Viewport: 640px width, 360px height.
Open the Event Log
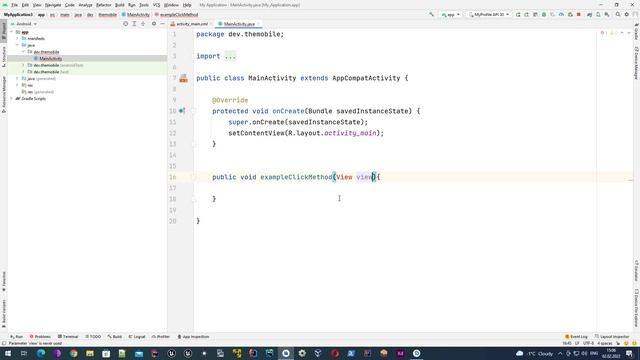click(576, 337)
